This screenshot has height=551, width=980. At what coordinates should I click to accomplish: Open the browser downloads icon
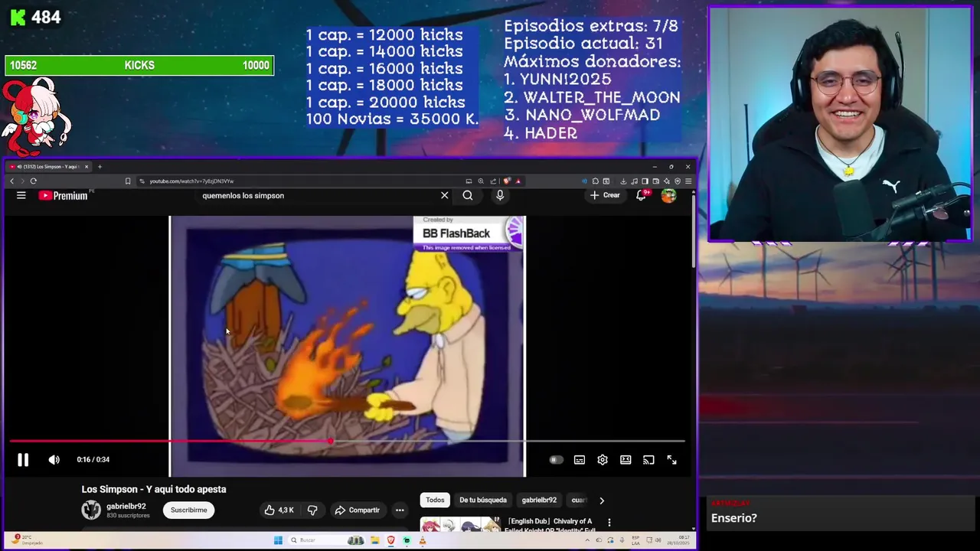coord(623,181)
